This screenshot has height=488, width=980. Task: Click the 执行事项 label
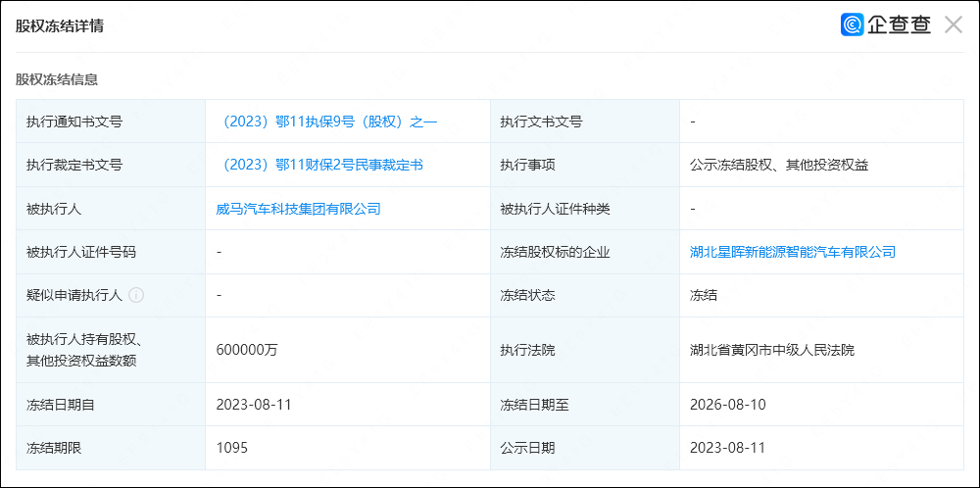click(x=527, y=166)
